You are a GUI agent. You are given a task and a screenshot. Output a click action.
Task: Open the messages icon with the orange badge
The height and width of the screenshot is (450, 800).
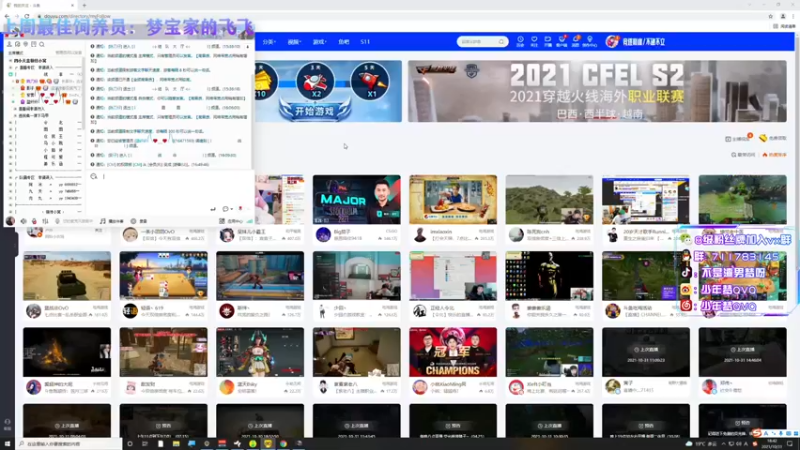[x=576, y=41]
